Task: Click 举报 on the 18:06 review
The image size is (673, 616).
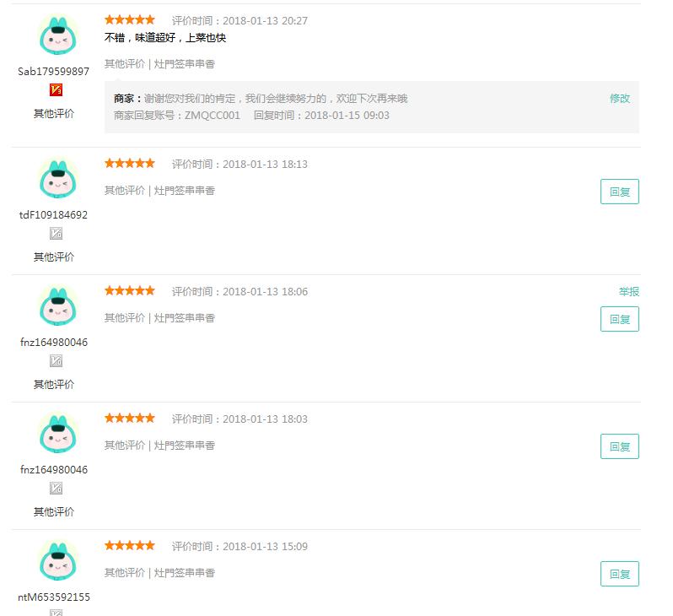Action: tap(629, 292)
